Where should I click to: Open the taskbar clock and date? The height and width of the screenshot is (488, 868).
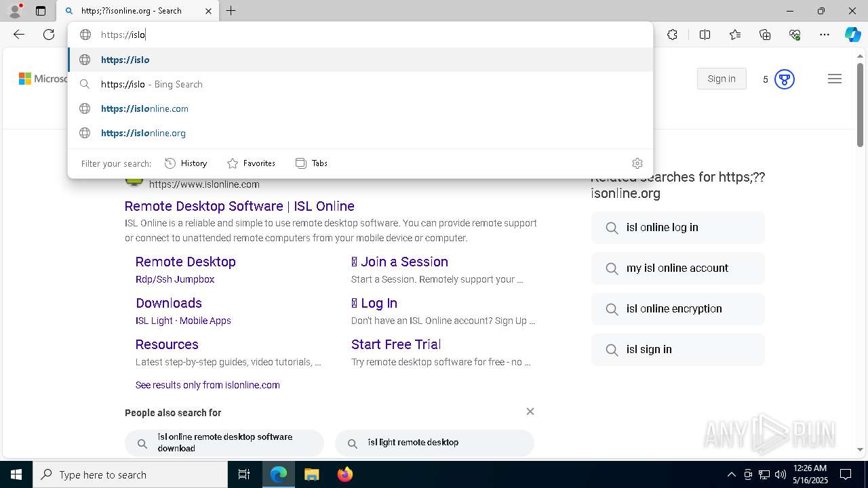[x=810, y=474]
